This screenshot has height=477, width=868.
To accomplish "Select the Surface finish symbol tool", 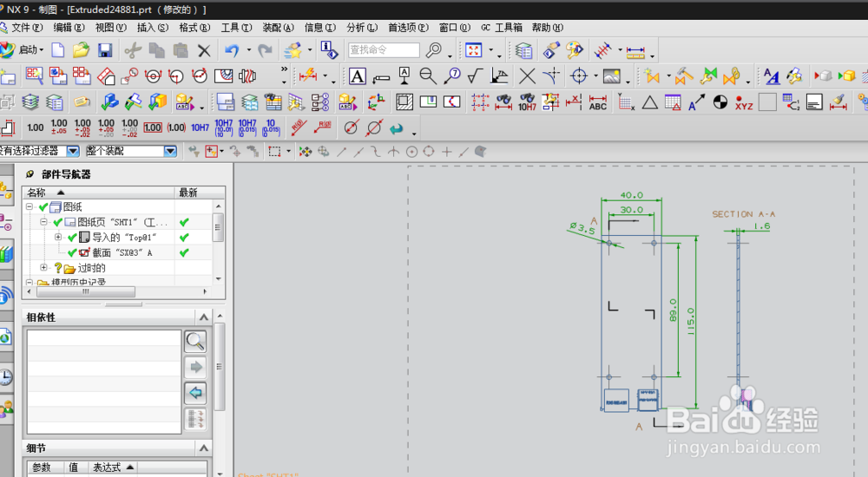I will point(475,75).
